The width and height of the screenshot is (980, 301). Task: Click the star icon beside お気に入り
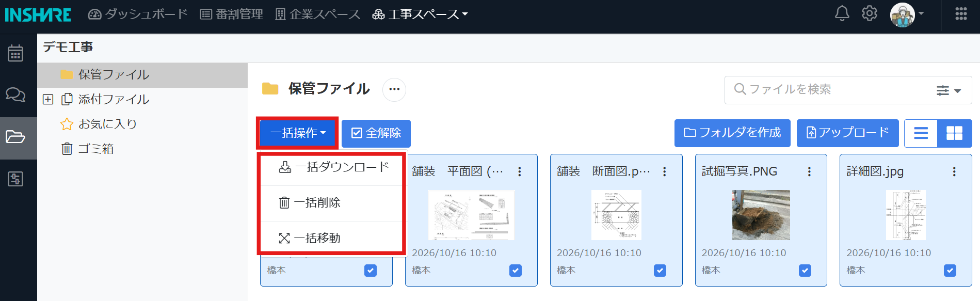tap(67, 124)
